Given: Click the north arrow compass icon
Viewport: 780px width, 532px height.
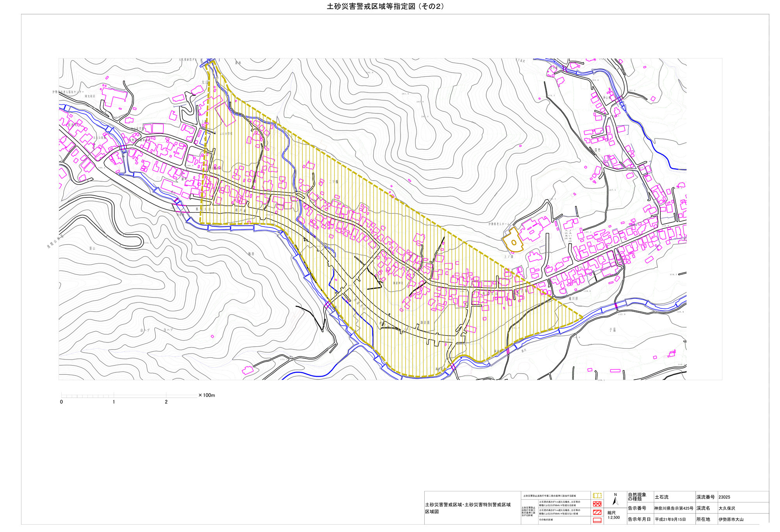Looking at the screenshot, I should click(615, 500).
